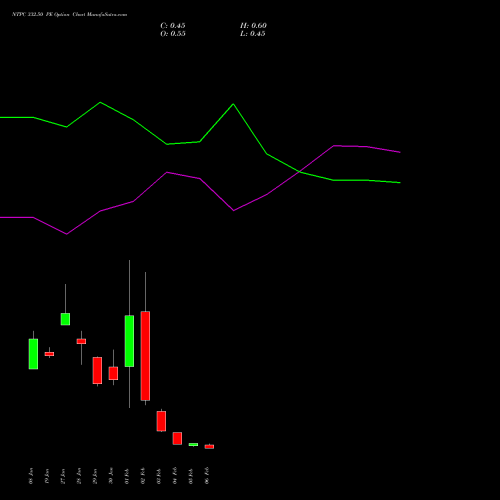Select the tall red candle above 02 Feb
The width and height of the screenshot is (500, 500).
pyautogui.click(x=145, y=356)
